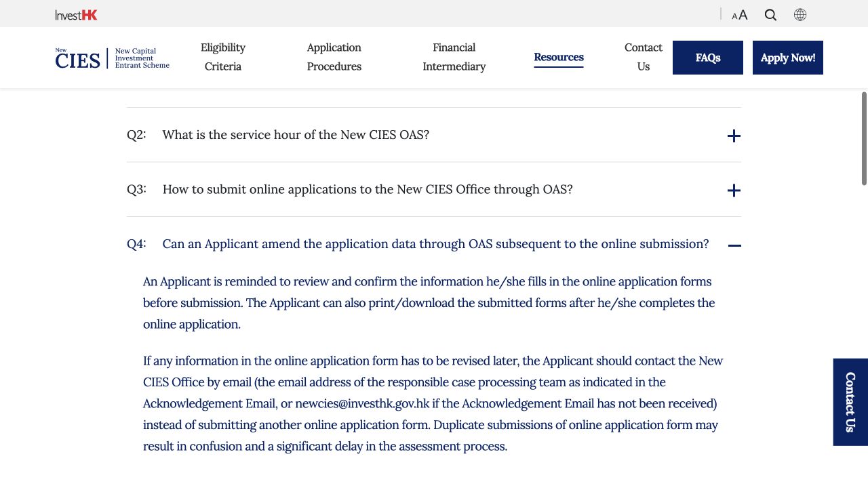Open the Eligibility Criteria menu

(x=223, y=57)
